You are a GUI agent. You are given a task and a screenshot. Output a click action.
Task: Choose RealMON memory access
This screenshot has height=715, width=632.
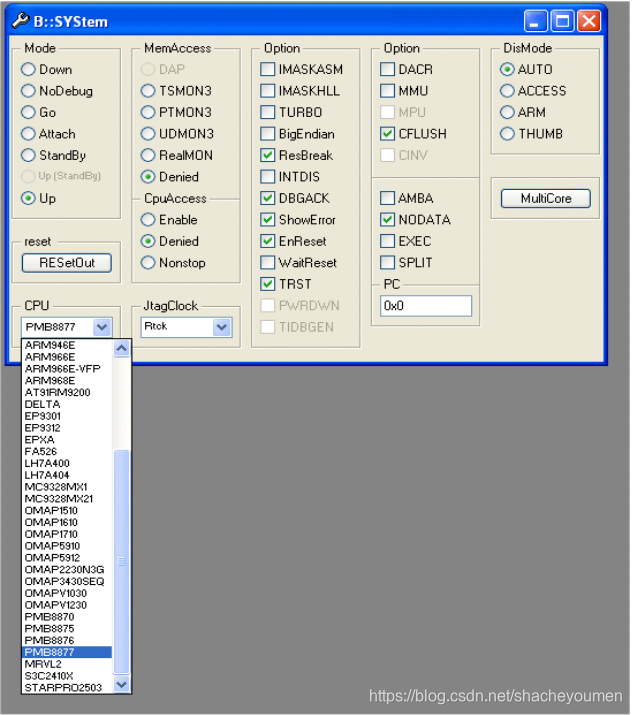click(148, 155)
